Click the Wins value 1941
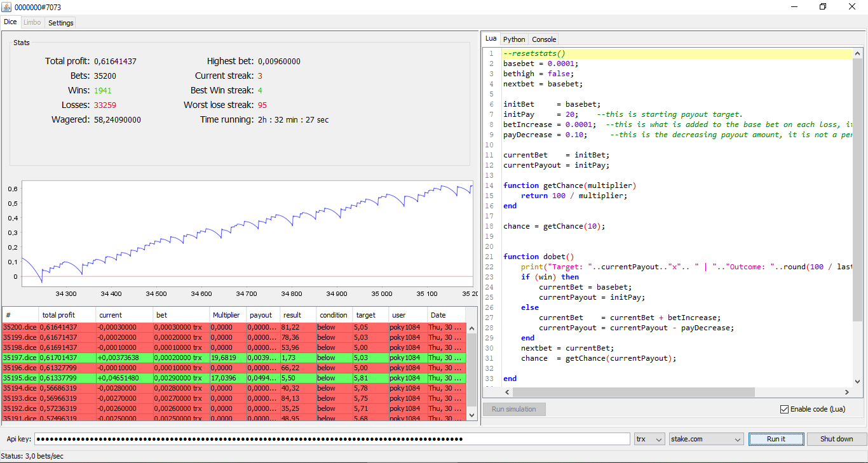Image resolution: width=868 pixels, height=463 pixels. [x=102, y=90]
